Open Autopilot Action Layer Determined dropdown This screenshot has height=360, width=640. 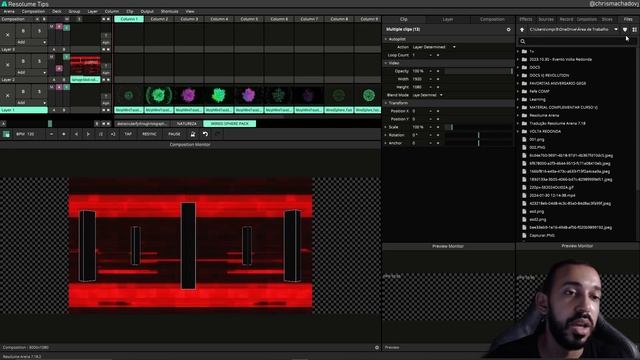(434, 47)
